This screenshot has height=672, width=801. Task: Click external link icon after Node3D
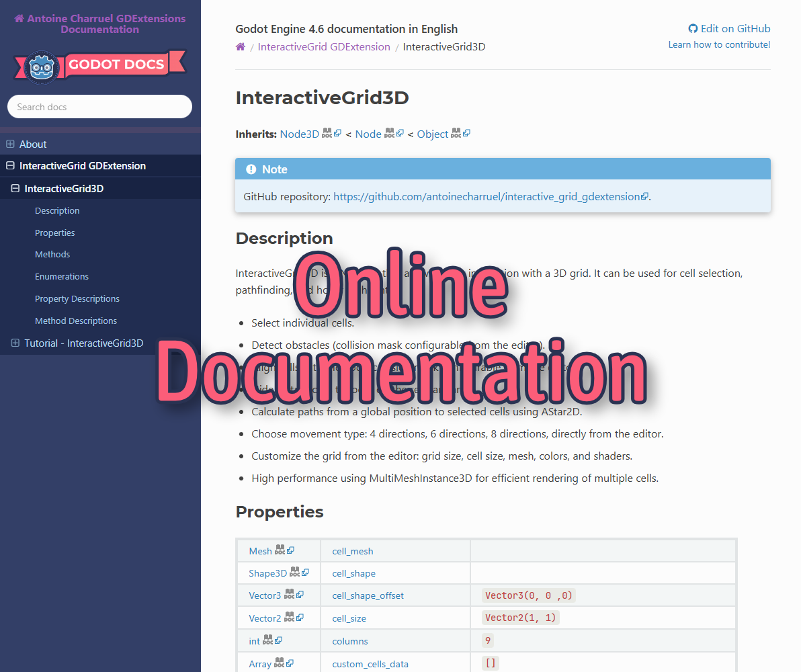click(x=337, y=133)
